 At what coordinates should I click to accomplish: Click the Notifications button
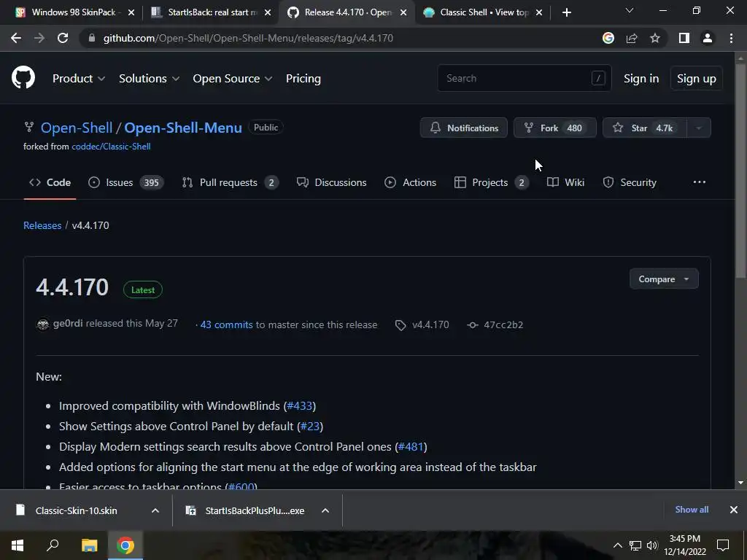click(463, 128)
